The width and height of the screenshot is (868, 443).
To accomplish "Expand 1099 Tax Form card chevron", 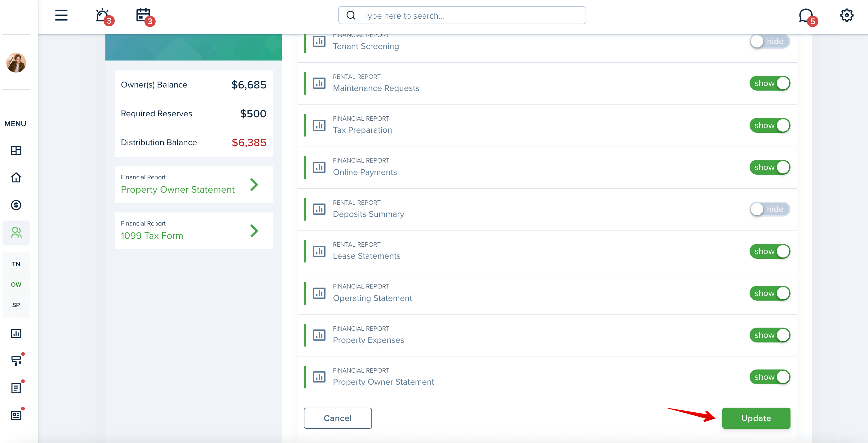I will [x=255, y=230].
